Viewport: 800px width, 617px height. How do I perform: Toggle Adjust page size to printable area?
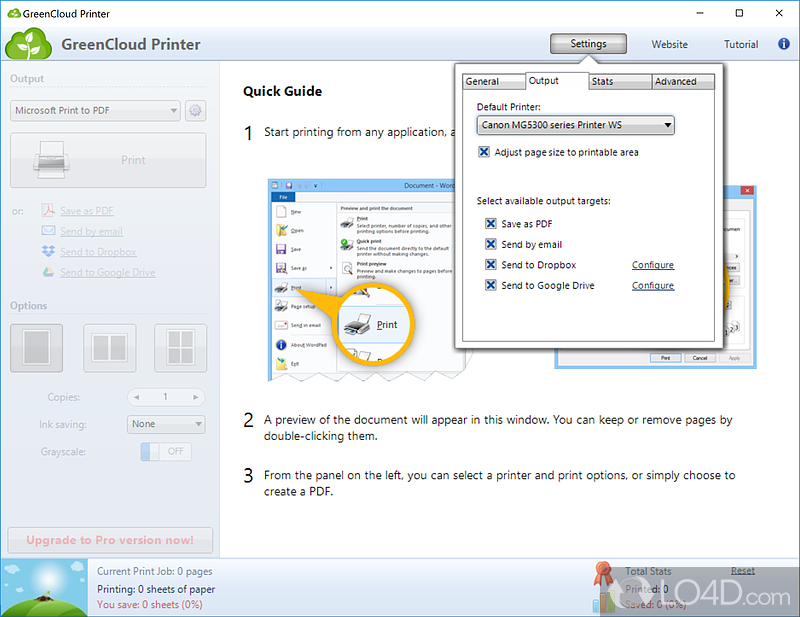click(x=484, y=152)
